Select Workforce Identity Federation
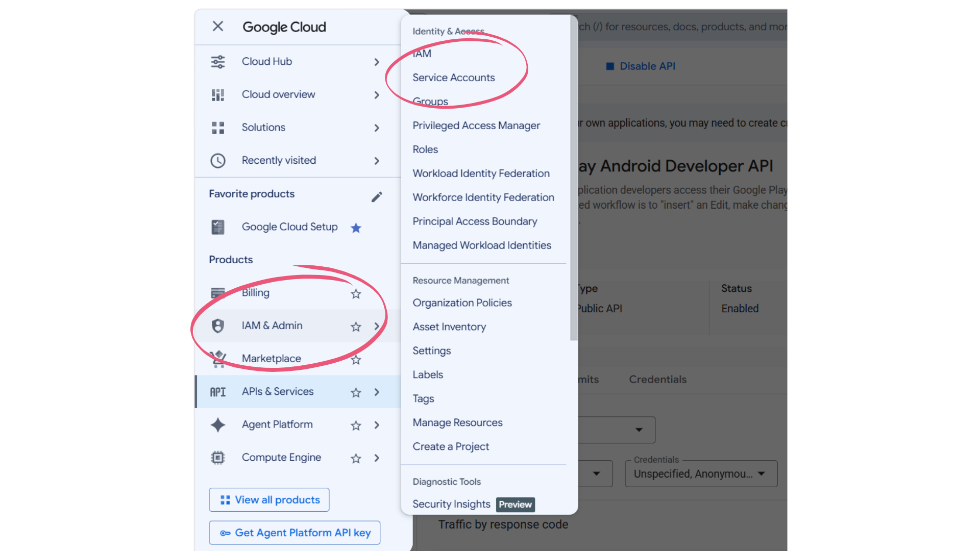This screenshot has width=980, height=551. pos(483,197)
